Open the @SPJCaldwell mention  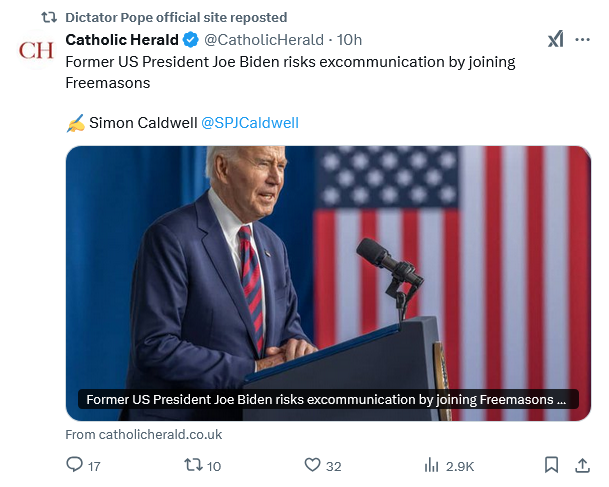[x=249, y=123]
